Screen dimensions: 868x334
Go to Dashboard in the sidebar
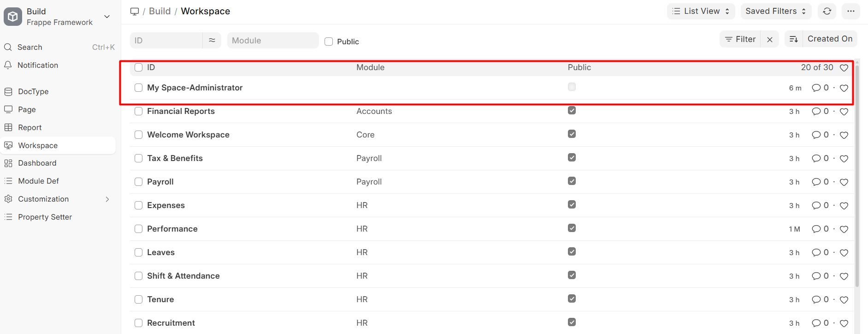[37, 163]
